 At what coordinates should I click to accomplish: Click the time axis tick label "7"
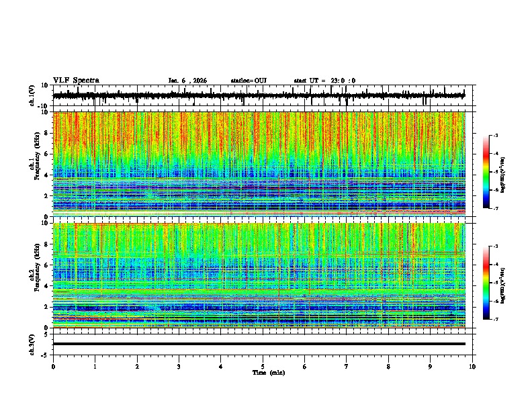coord(347,367)
